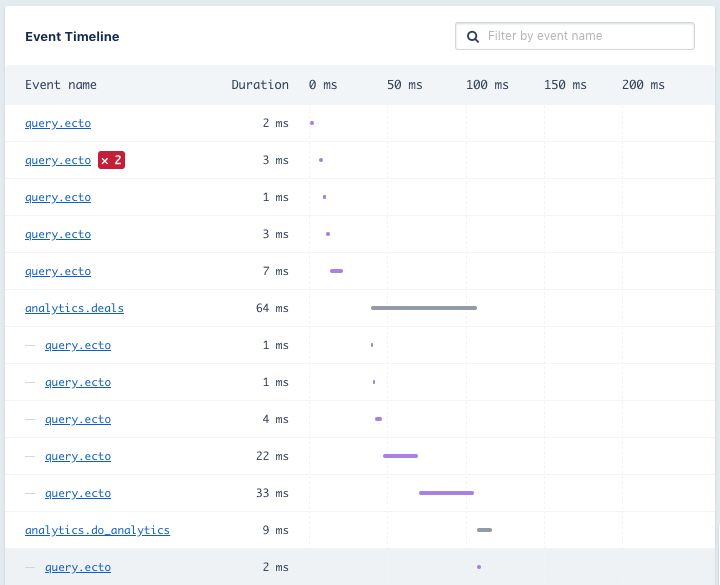Open the analytics.do_analytics event link

pyautogui.click(x=97, y=530)
